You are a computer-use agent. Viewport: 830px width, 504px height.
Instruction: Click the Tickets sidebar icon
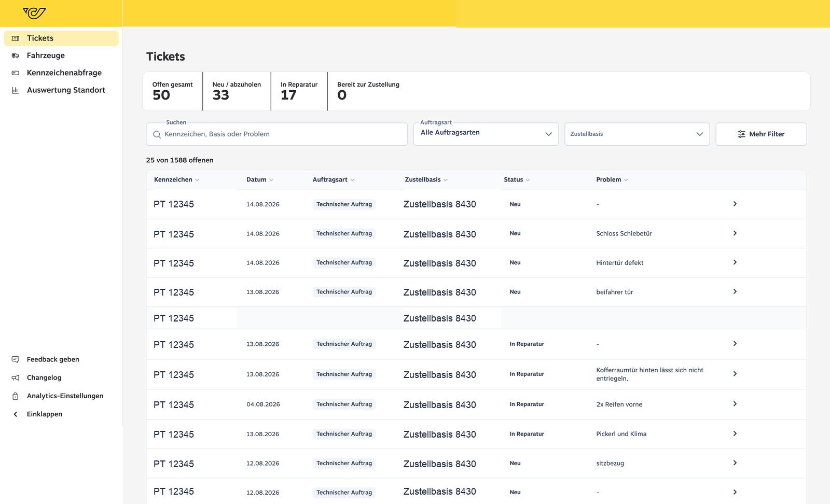(16, 38)
